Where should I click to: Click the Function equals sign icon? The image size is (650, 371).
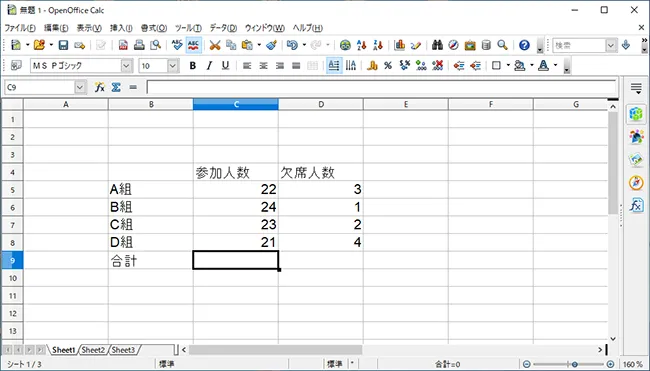(133, 87)
